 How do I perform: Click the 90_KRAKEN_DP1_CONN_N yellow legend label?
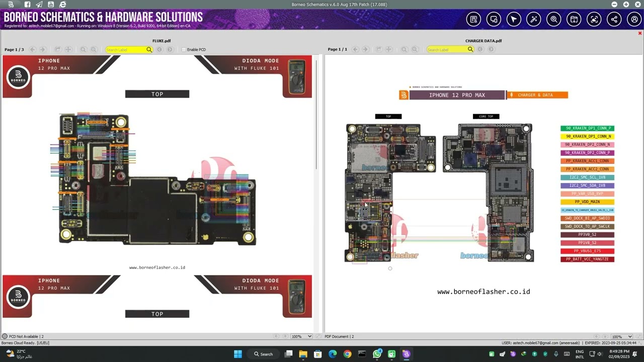click(587, 136)
